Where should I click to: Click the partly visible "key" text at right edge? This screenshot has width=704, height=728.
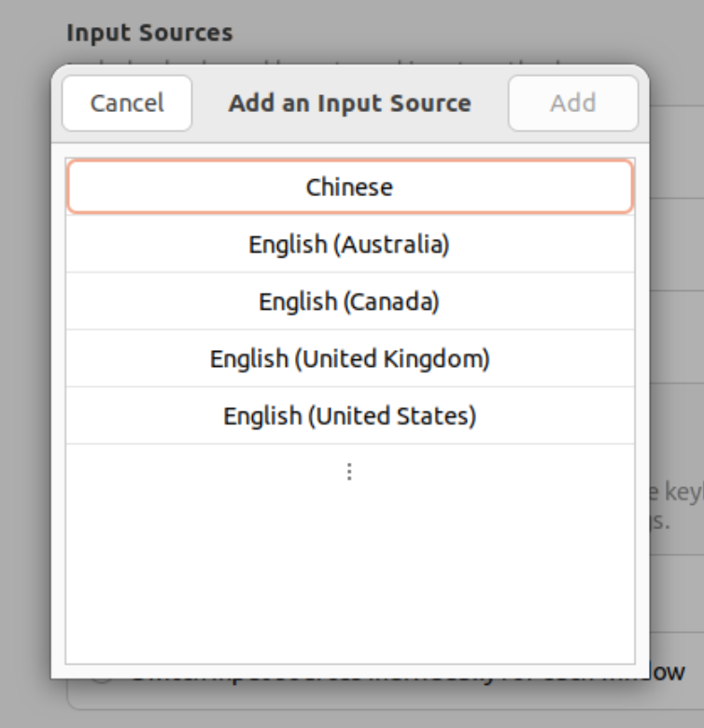pyautogui.click(x=681, y=494)
